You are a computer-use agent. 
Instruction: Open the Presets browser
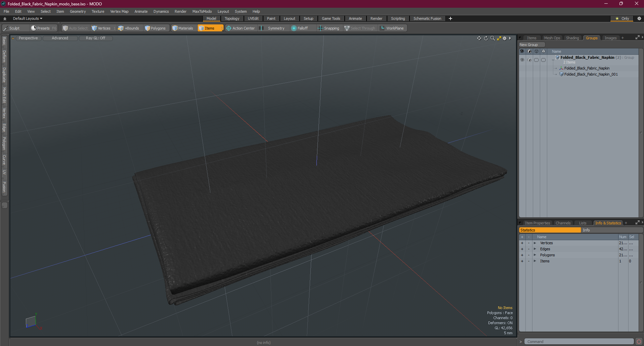click(43, 28)
